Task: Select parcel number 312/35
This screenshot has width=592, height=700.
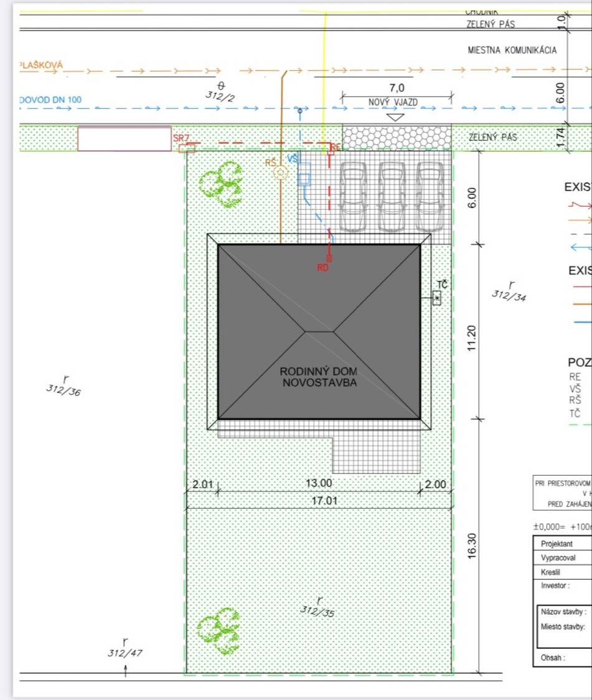Action: [x=317, y=611]
